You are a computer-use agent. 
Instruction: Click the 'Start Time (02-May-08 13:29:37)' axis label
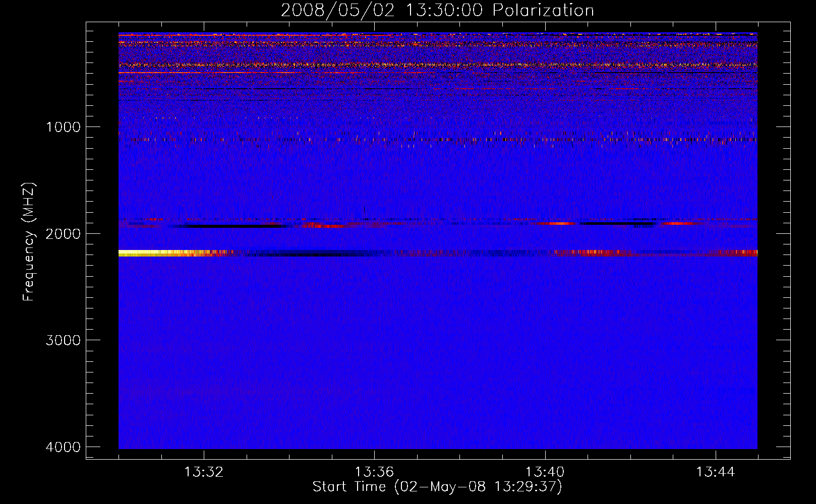coord(437,487)
